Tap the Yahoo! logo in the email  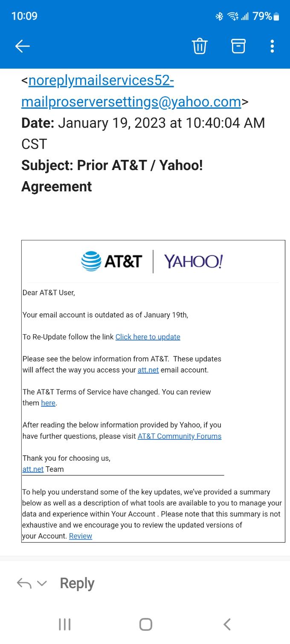click(x=193, y=261)
